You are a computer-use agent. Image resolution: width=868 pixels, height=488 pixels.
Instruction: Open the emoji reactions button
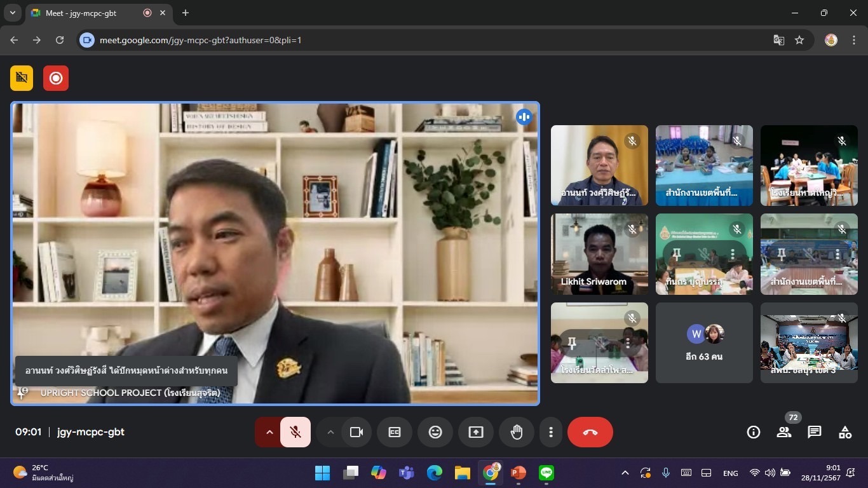click(435, 432)
